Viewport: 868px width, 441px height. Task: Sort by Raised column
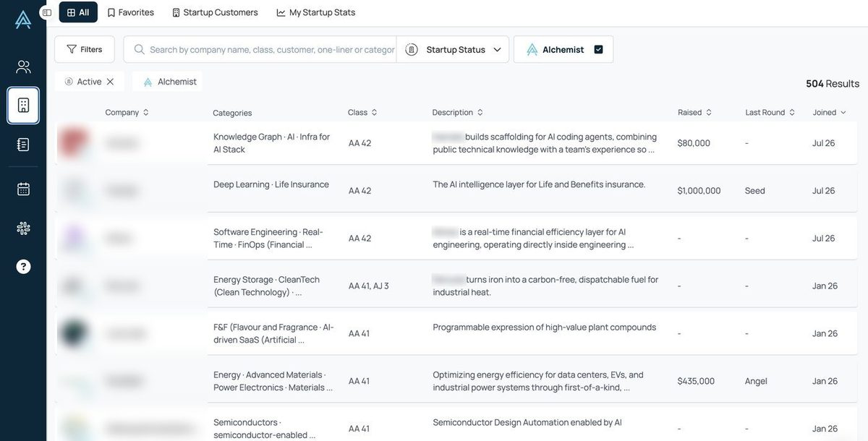pos(694,112)
